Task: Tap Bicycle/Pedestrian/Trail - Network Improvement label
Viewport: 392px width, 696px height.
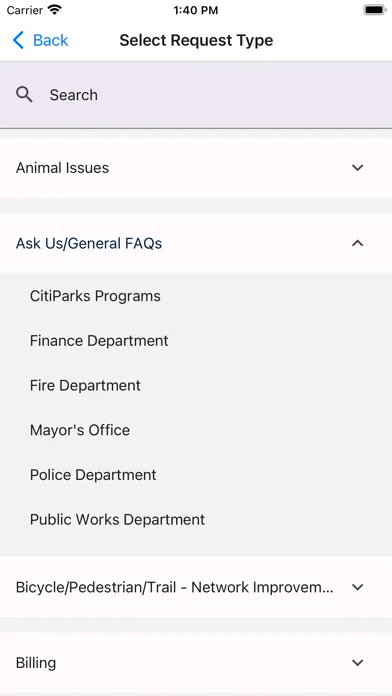Action: 174,587
